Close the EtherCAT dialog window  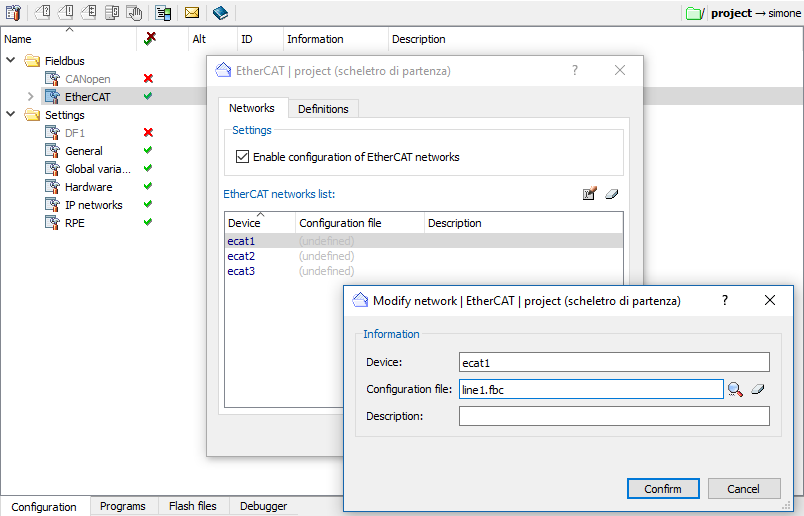point(620,70)
